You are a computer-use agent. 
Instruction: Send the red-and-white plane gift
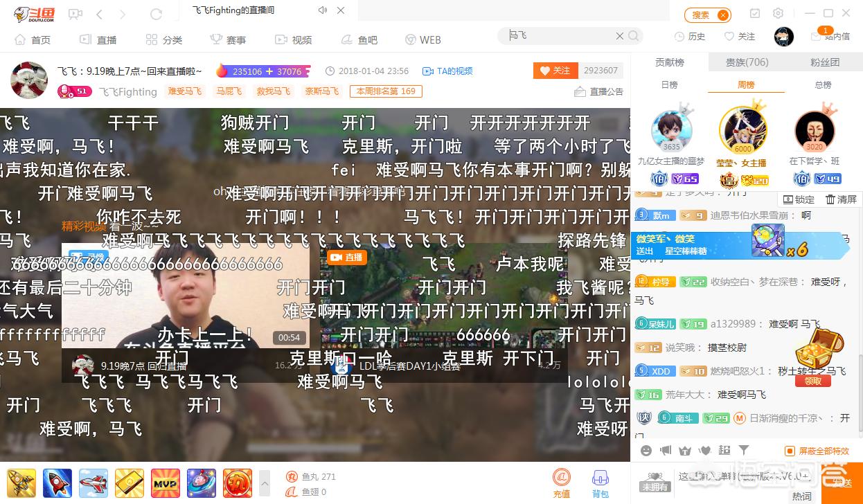click(94, 483)
